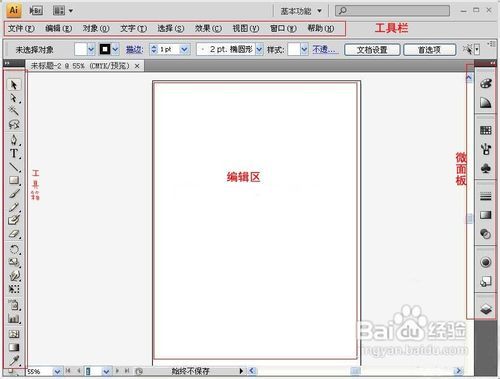Open the artboard number dropdown

pyautogui.click(x=106, y=371)
